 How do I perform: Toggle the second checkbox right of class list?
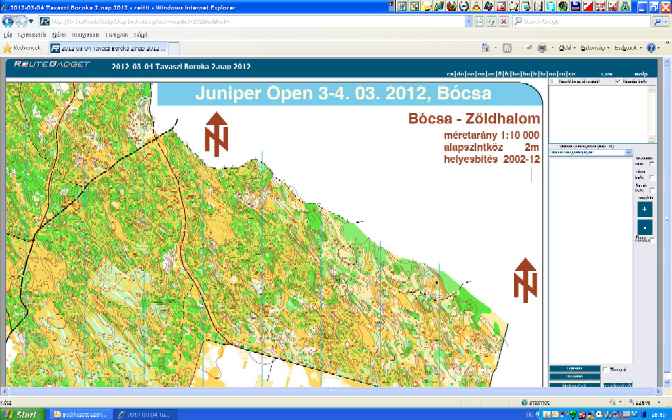(651, 177)
